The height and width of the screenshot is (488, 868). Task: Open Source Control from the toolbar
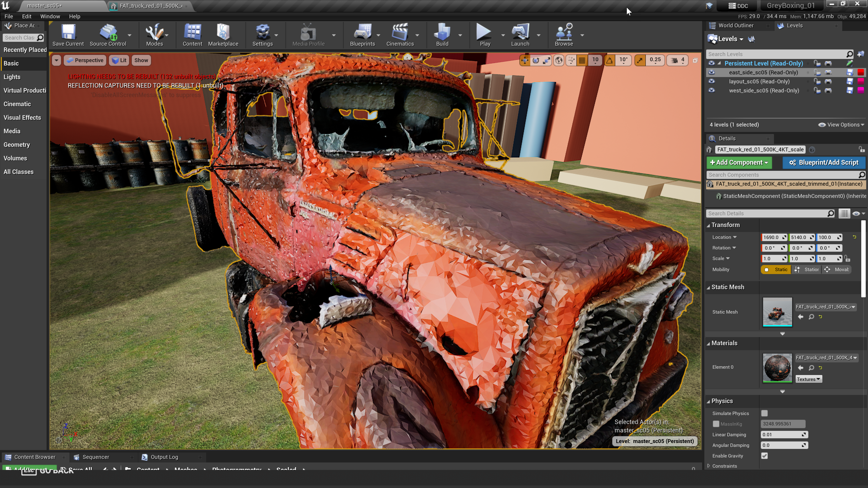click(x=108, y=35)
